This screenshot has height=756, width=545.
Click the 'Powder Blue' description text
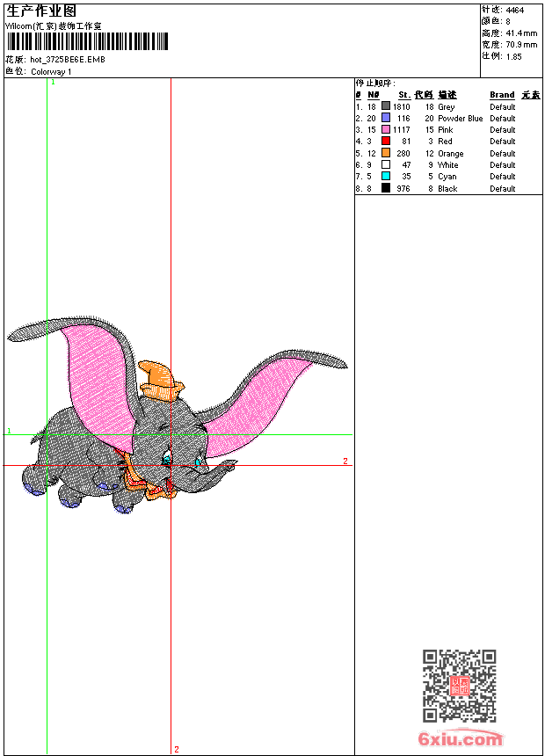[x=460, y=119]
